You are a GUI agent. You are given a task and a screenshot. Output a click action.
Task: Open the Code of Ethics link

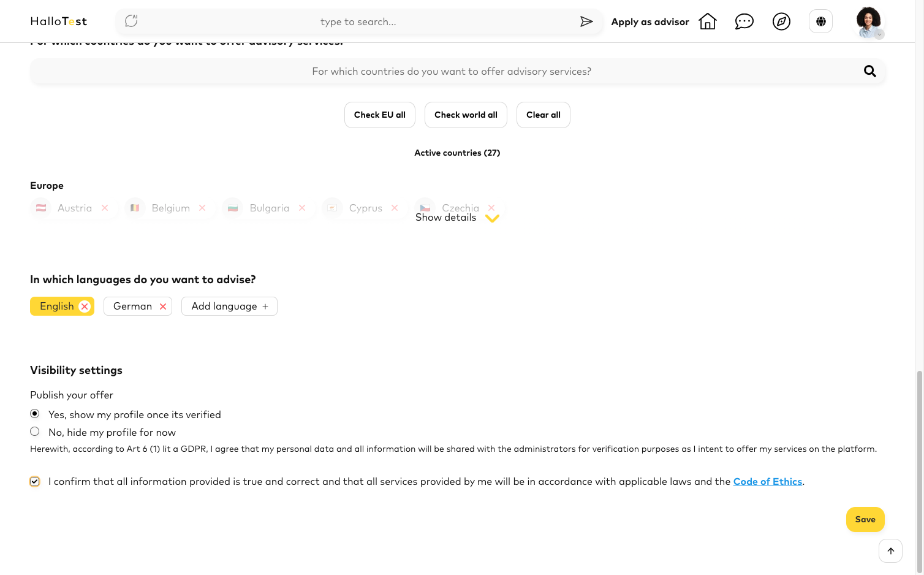click(768, 482)
